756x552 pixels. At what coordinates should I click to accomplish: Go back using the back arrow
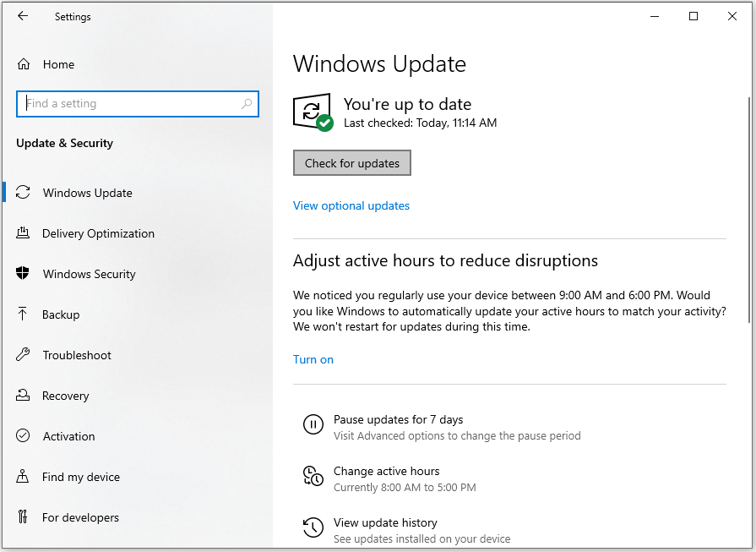(x=23, y=16)
